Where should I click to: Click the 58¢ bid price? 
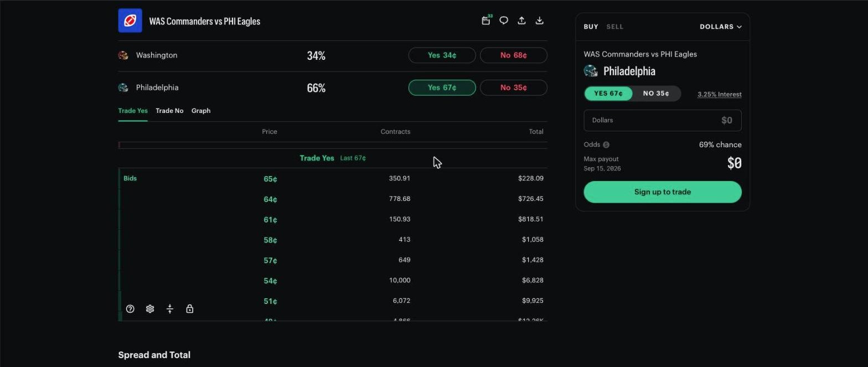point(270,240)
